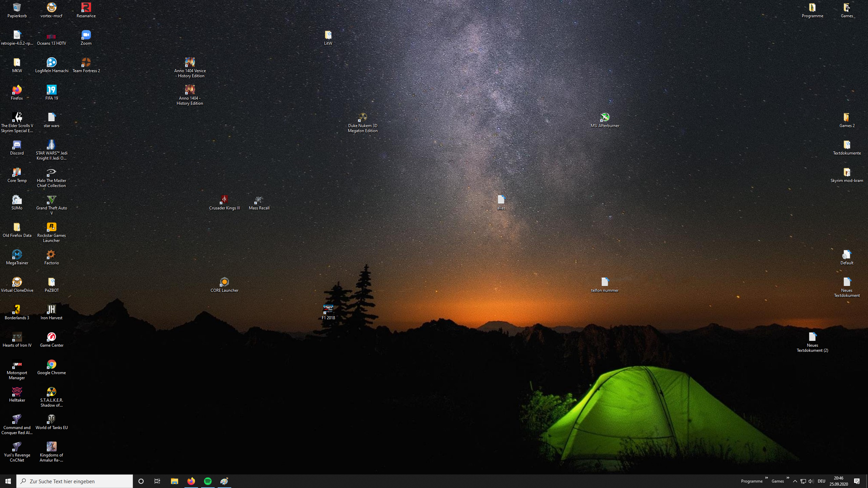
Task: Open the network status flyout icon
Action: [x=803, y=481]
